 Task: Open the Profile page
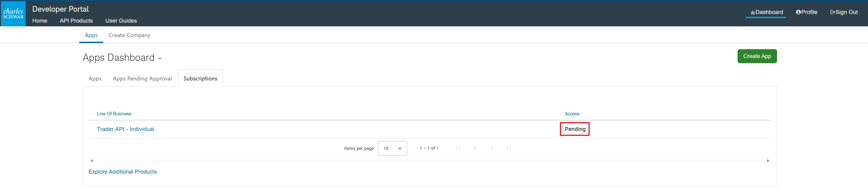point(806,12)
